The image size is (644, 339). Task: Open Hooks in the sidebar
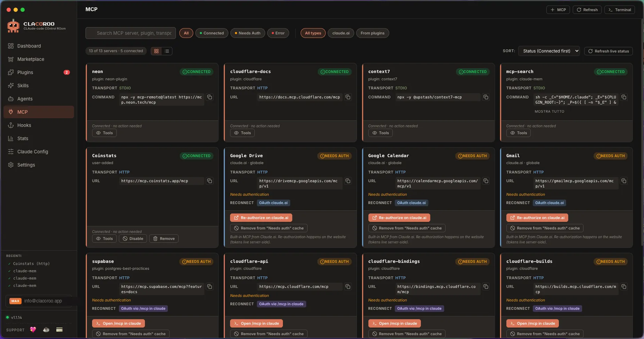tap(39, 125)
